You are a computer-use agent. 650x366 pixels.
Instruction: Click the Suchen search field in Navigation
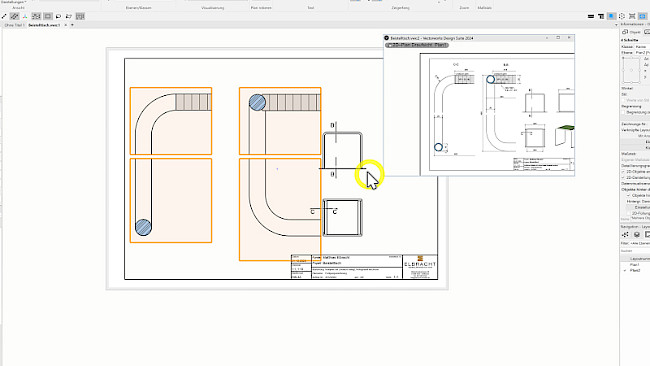point(635,251)
